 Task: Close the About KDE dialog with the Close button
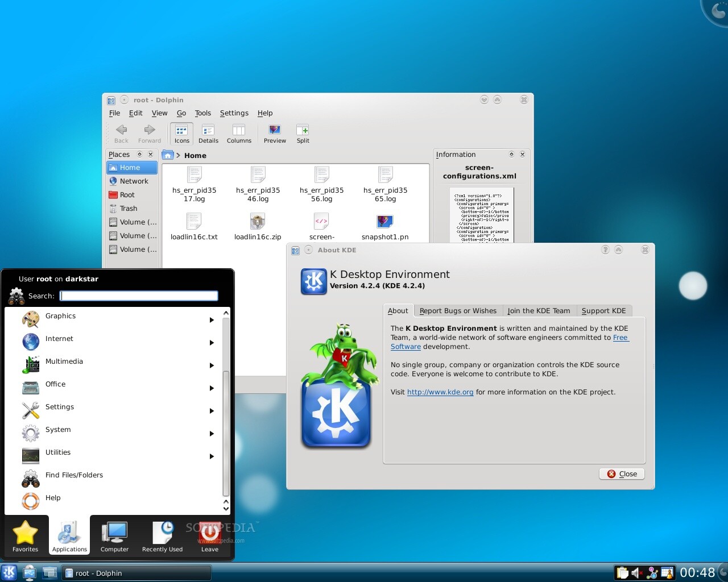[x=622, y=473]
